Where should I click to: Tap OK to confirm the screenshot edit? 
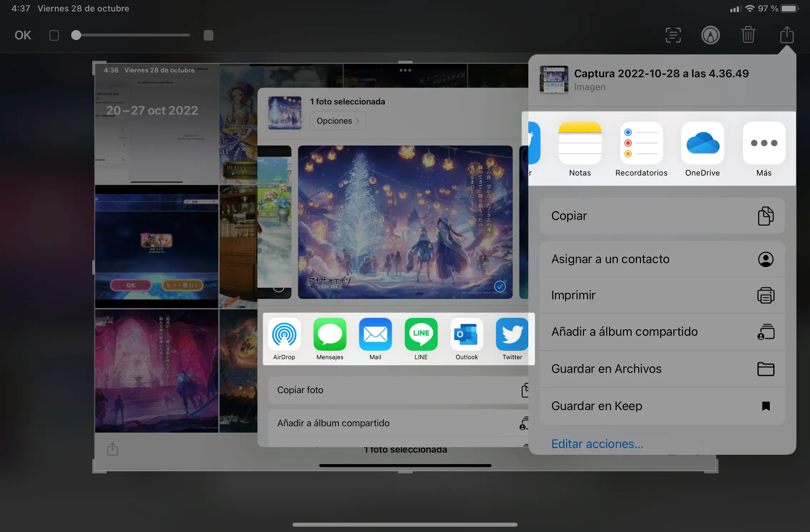point(22,35)
